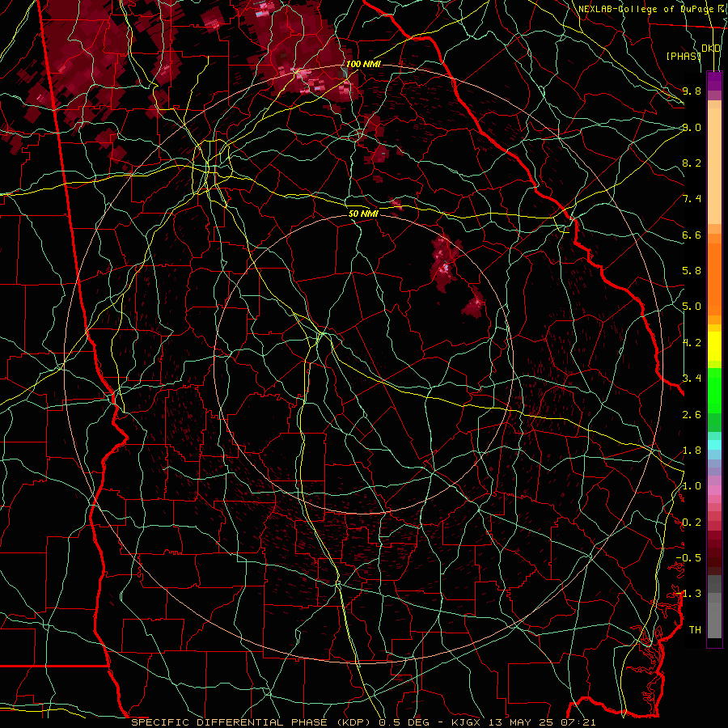Click the "9.0" legend value
The image size is (728, 728).
692,127
